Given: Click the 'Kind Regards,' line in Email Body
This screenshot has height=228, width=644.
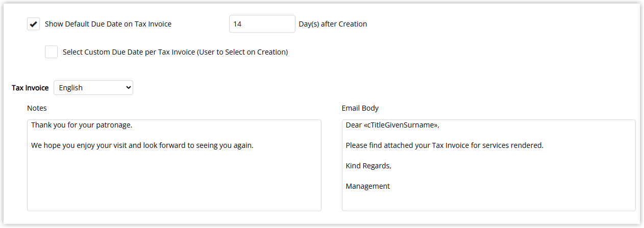Looking at the screenshot, I should pos(368,166).
